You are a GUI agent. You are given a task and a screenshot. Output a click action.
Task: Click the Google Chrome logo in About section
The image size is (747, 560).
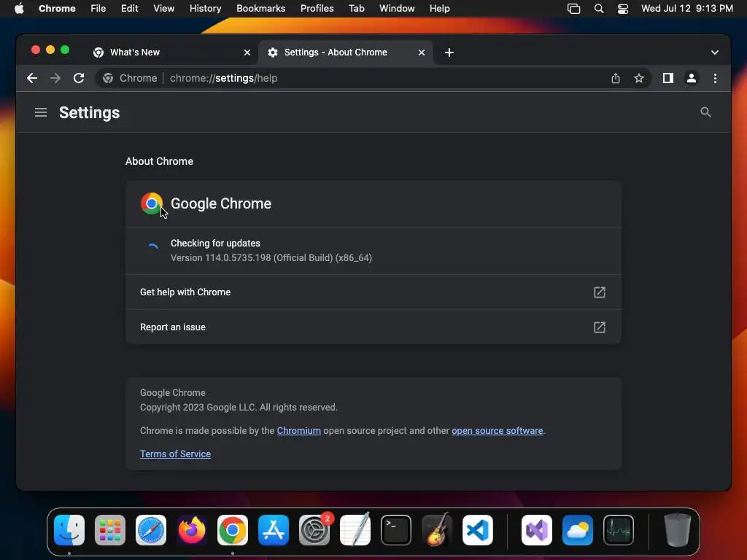coord(152,203)
